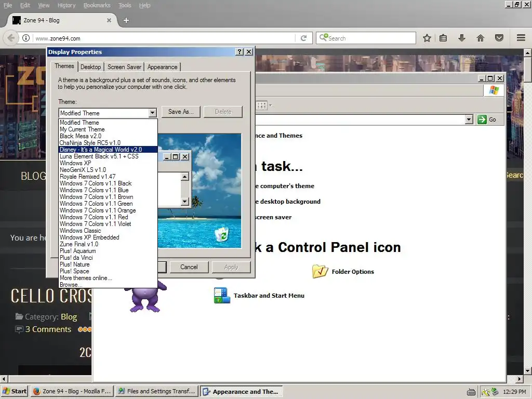Open Taskbar and Start Menu icon
Image resolution: width=532 pixels, height=399 pixels.
point(222,295)
